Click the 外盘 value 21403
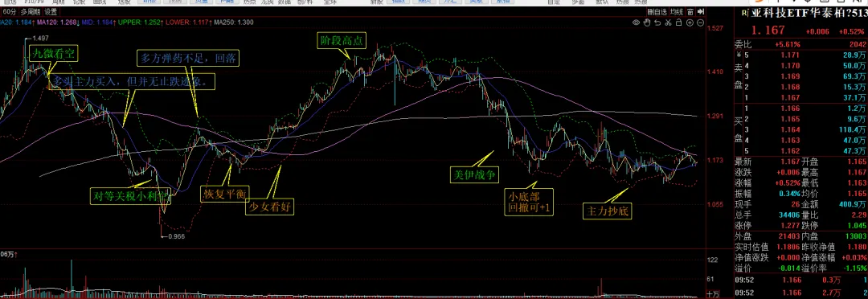Image resolution: width=868 pixels, height=299 pixels. point(788,236)
